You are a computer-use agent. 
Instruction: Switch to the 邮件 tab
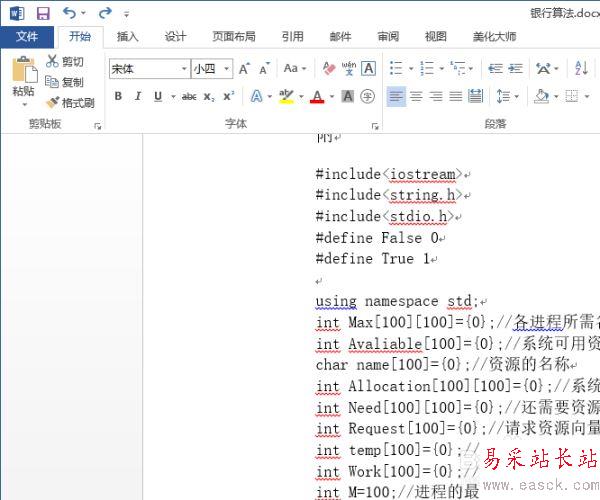340,37
